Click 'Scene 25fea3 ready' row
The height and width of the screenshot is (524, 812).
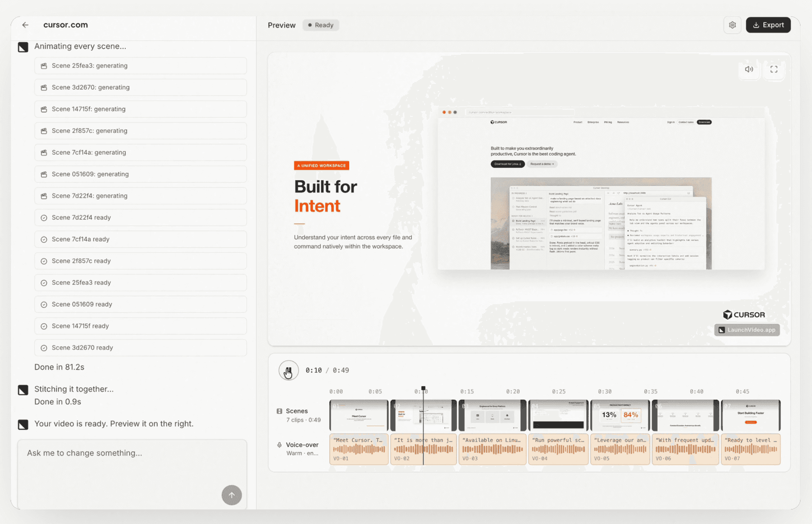coord(140,282)
